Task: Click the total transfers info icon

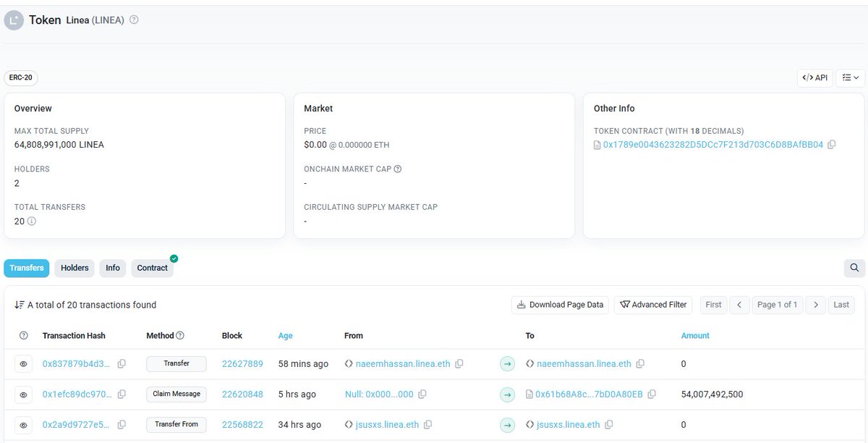Action: [x=32, y=221]
